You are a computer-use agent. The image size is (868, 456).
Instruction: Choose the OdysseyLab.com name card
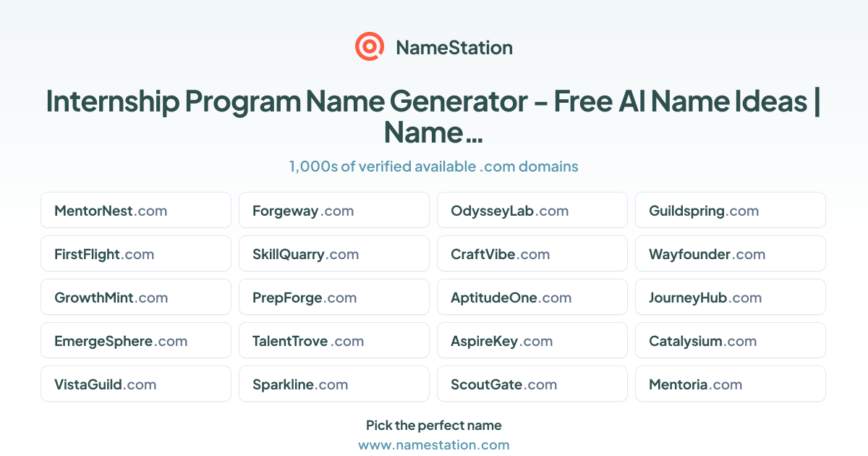[x=532, y=211]
